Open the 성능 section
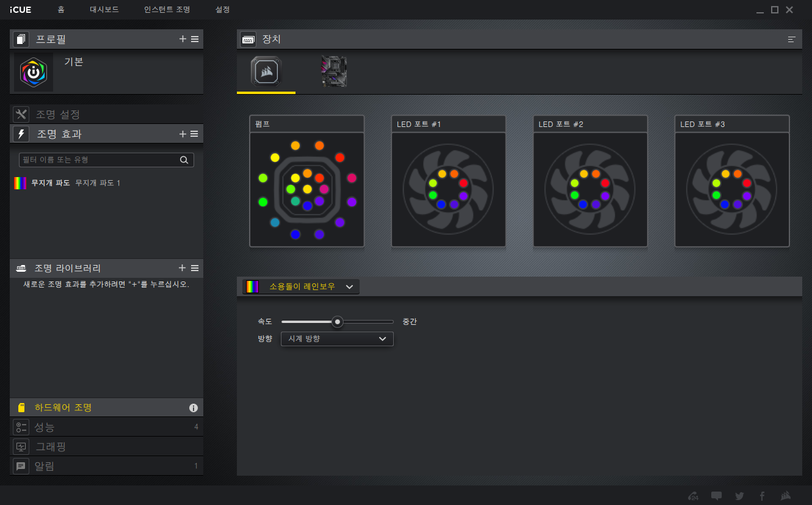The image size is (812, 505). coord(107,427)
